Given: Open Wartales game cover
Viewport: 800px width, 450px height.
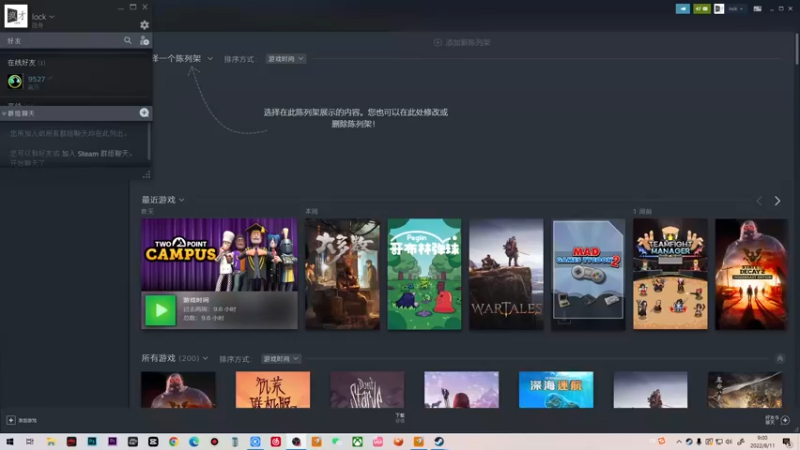Looking at the screenshot, I should (x=506, y=274).
